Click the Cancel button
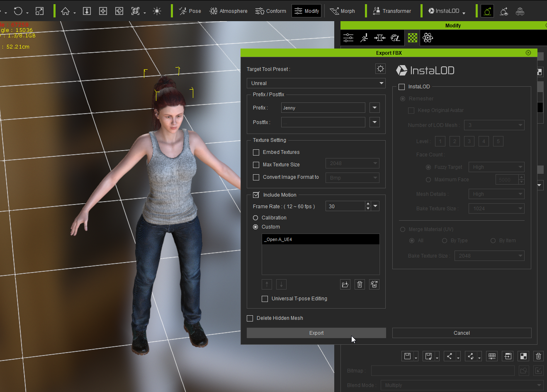Image resolution: width=547 pixels, height=392 pixels. [x=462, y=333]
